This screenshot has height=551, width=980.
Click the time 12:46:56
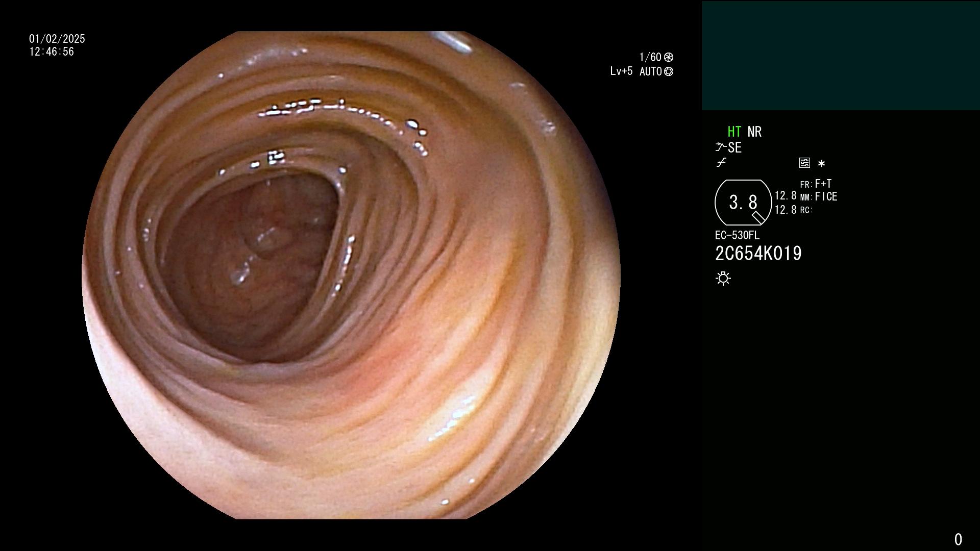point(52,52)
